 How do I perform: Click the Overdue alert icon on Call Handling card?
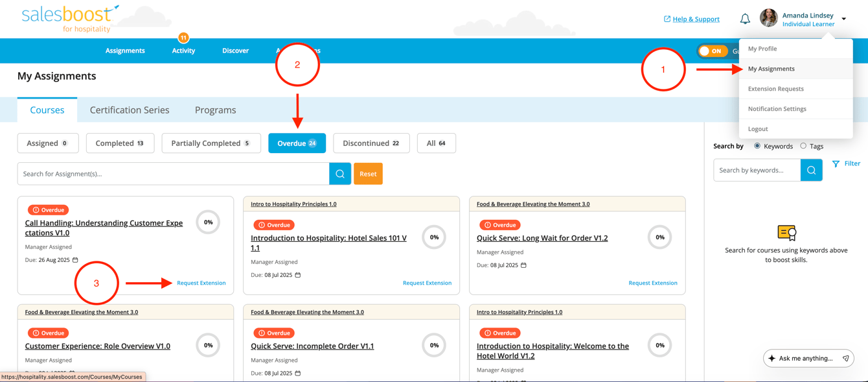36,210
